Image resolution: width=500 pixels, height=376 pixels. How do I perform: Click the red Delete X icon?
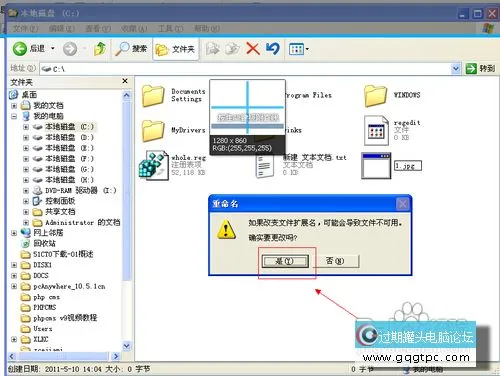point(253,49)
